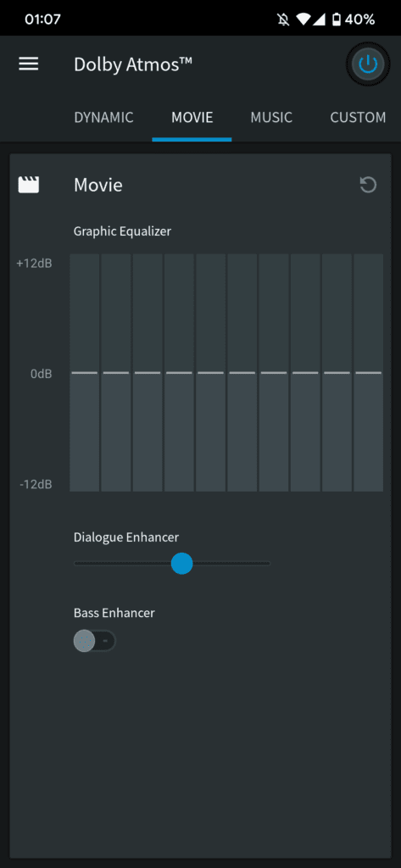Open the MUSIC profile tab
This screenshot has width=401, height=868.
(271, 117)
